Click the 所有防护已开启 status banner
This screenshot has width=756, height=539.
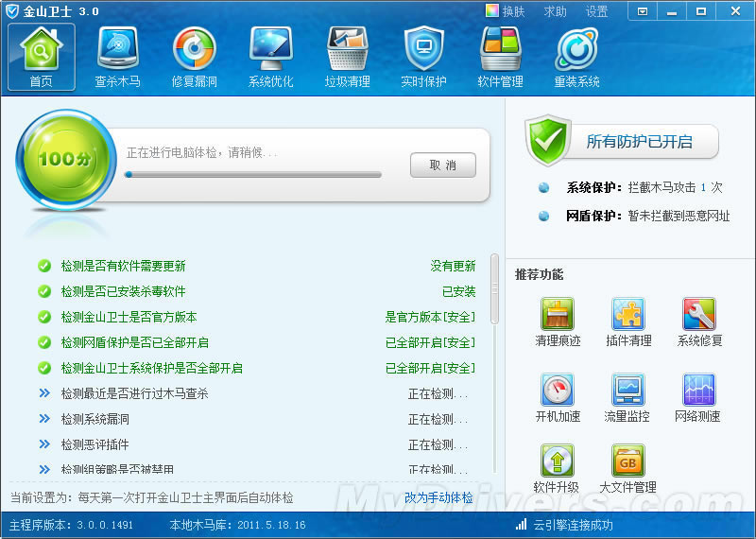point(640,142)
